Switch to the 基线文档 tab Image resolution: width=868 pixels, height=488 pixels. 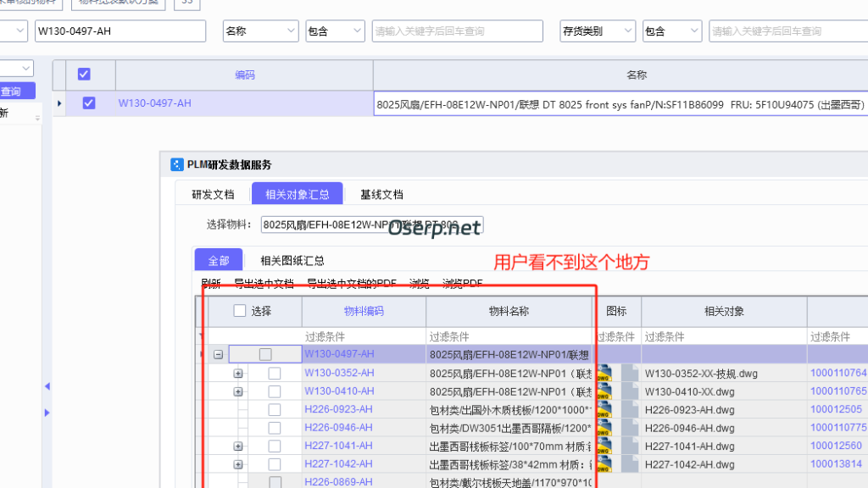pos(380,193)
